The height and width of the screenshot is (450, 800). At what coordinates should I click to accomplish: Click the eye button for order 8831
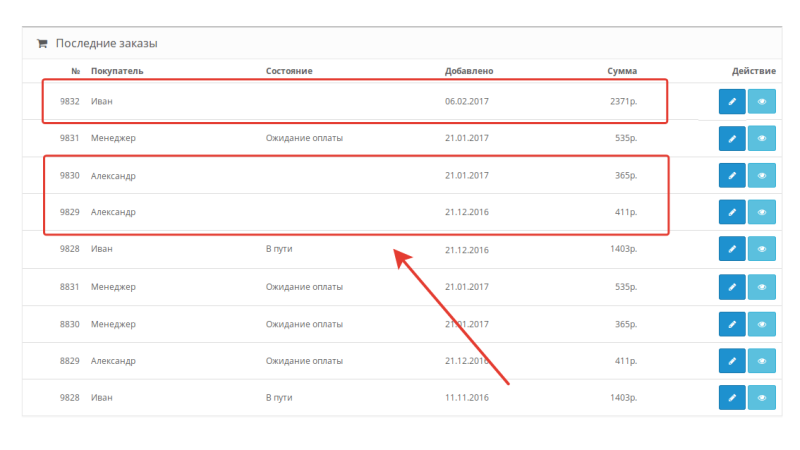(762, 287)
